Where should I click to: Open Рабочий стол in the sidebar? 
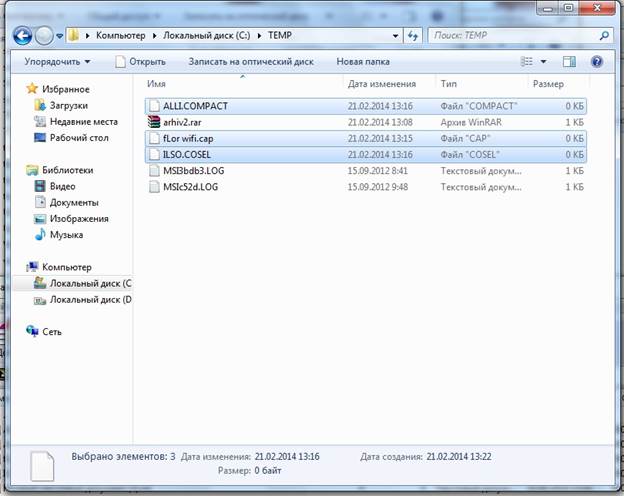coord(79,138)
